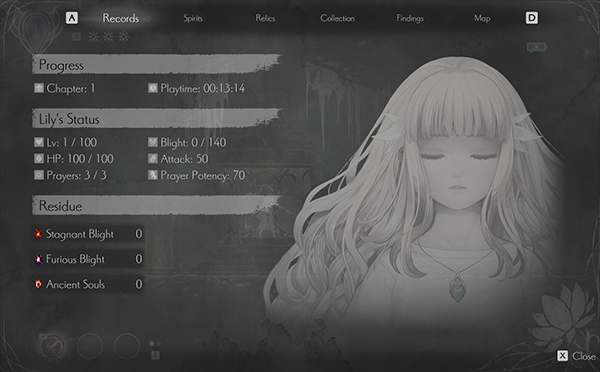Open the Map tab
The height and width of the screenshot is (372, 600).
pyautogui.click(x=482, y=18)
